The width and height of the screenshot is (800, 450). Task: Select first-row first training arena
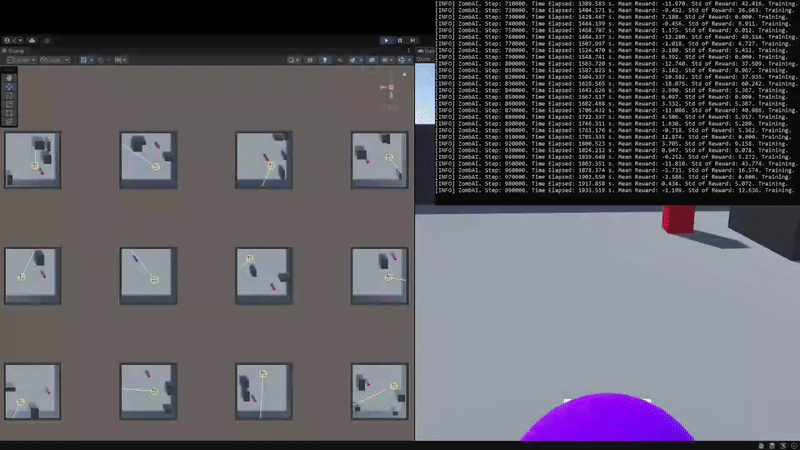tap(33, 160)
